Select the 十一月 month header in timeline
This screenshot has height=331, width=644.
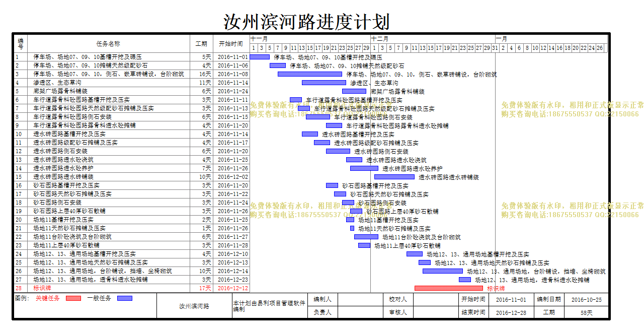pyautogui.click(x=310, y=39)
